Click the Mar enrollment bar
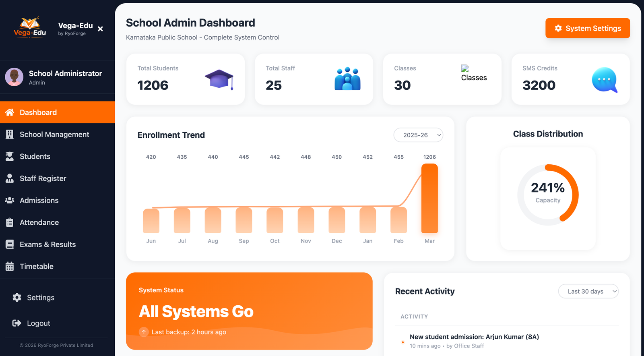644x356 pixels. click(429, 198)
